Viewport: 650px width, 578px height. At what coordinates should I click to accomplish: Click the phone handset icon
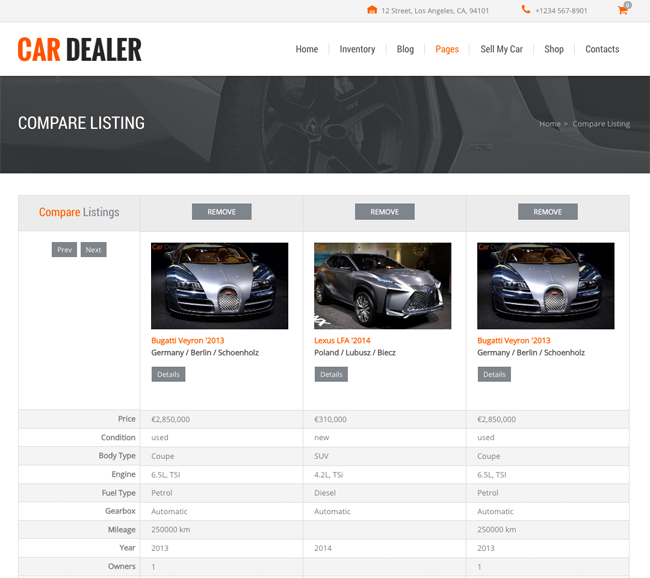pyautogui.click(x=526, y=9)
